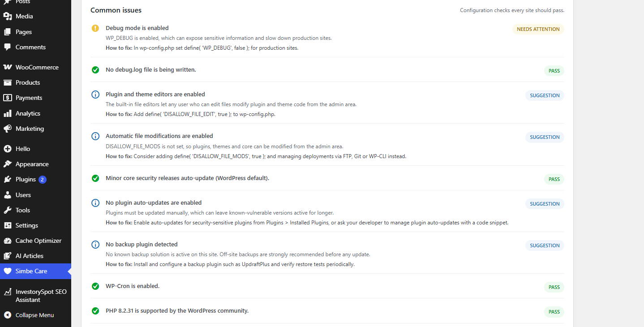Collapse the admin sidebar menu
Screen dimensions: 644x327
point(35,315)
